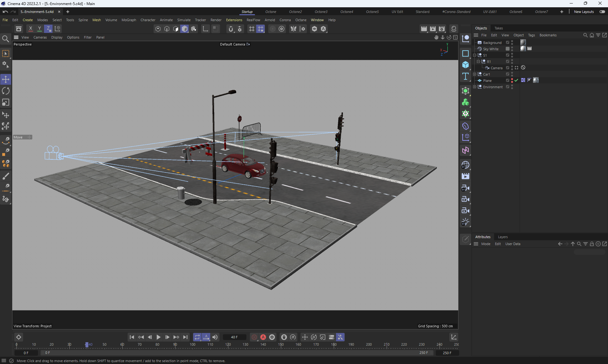Click the Go to End button

point(185,337)
